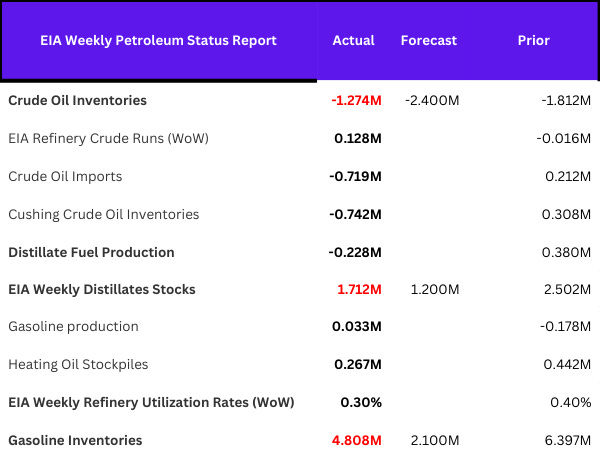600x450 pixels.
Task: Click prior value -1.812M
Action: [x=566, y=100]
